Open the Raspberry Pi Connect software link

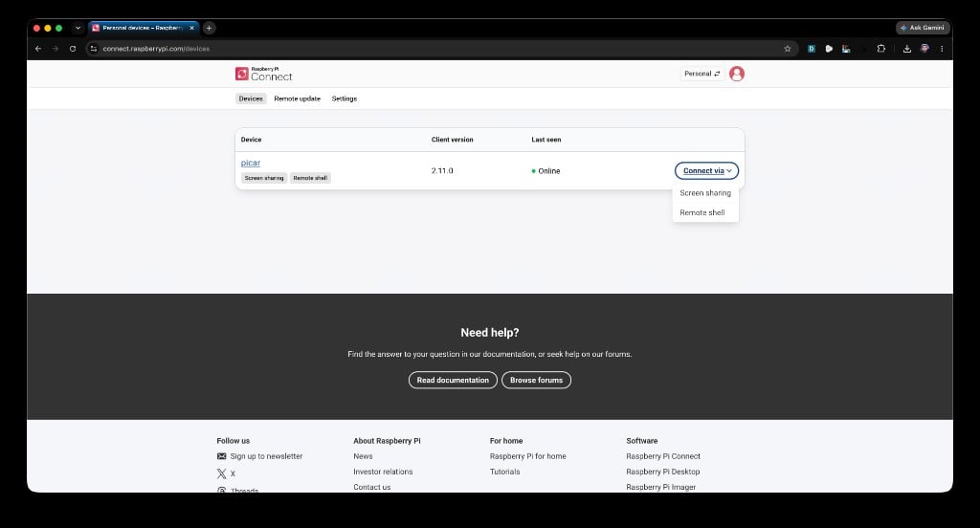click(663, 456)
